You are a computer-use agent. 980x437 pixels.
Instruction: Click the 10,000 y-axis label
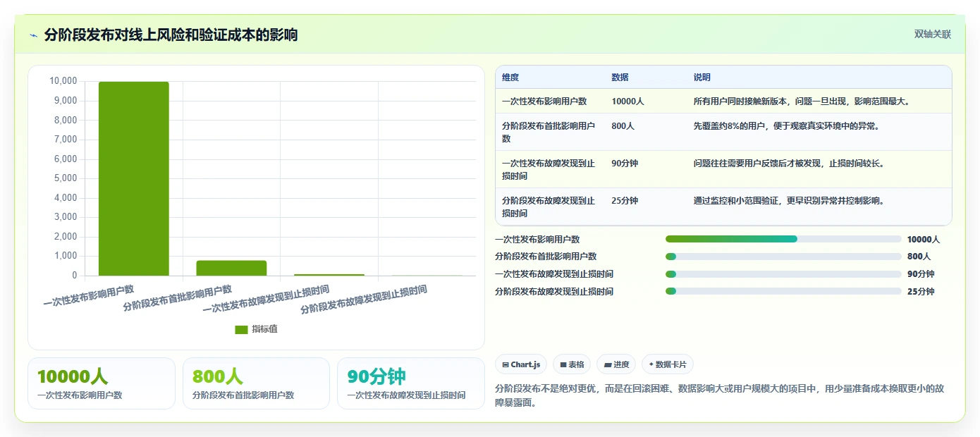(63, 81)
